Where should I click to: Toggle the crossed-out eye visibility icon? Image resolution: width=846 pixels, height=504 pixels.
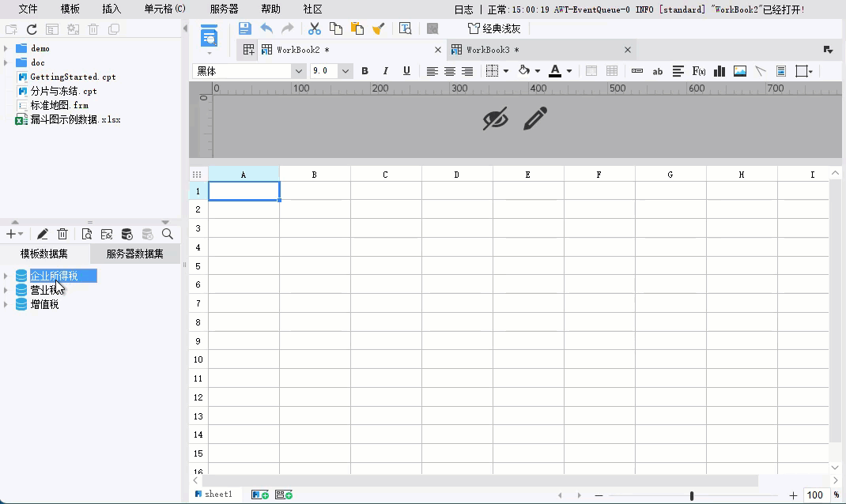click(x=495, y=118)
